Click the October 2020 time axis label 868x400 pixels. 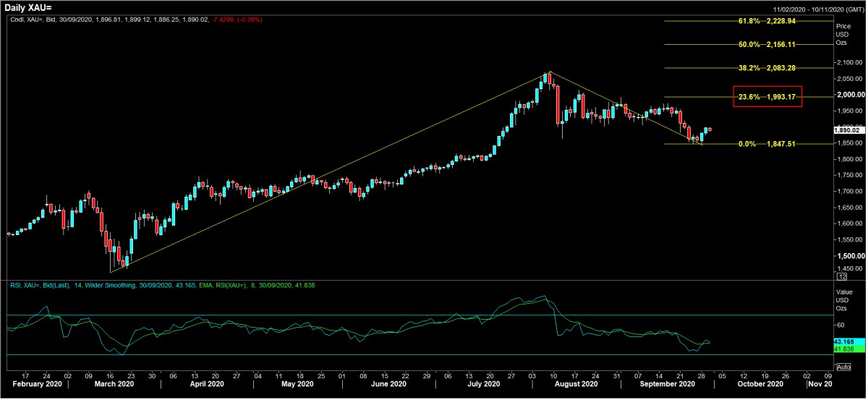[x=759, y=384]
